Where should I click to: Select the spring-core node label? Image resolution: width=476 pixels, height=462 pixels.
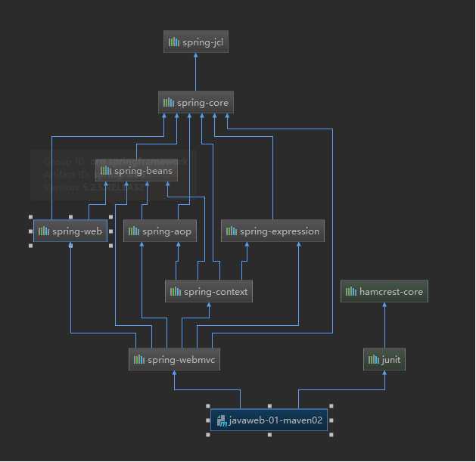point(203,103)
